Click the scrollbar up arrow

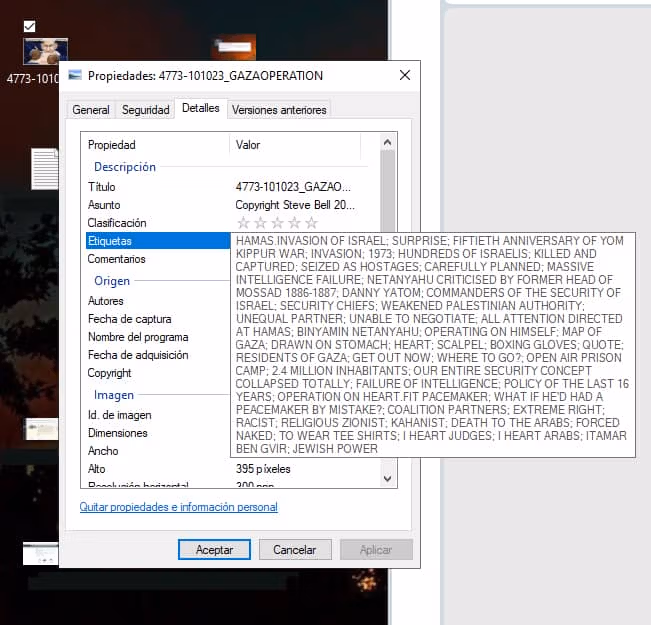[387, 142]
